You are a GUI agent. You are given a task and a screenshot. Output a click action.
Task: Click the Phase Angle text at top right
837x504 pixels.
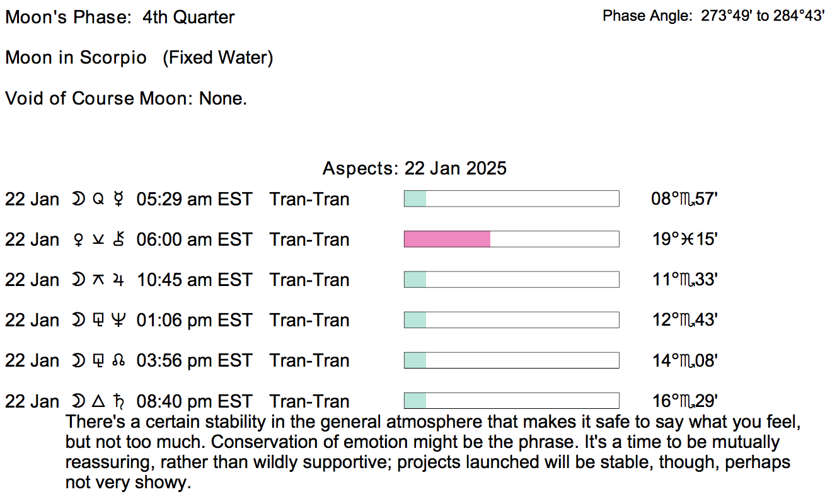click(713, 16)
